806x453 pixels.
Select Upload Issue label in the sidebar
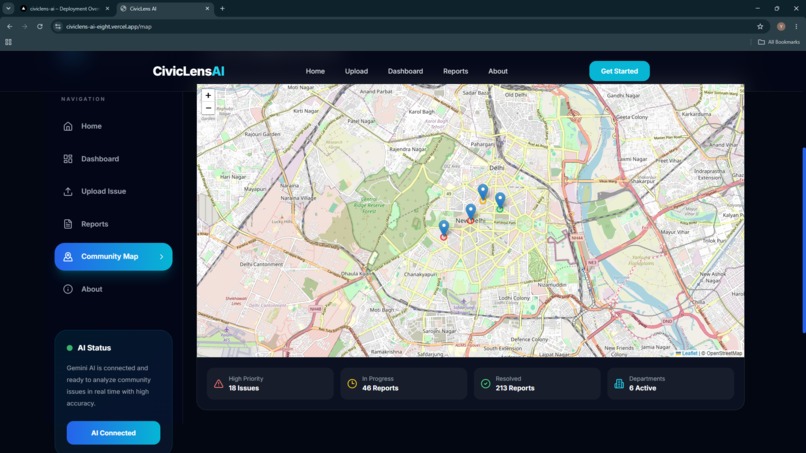click(103, 191)
